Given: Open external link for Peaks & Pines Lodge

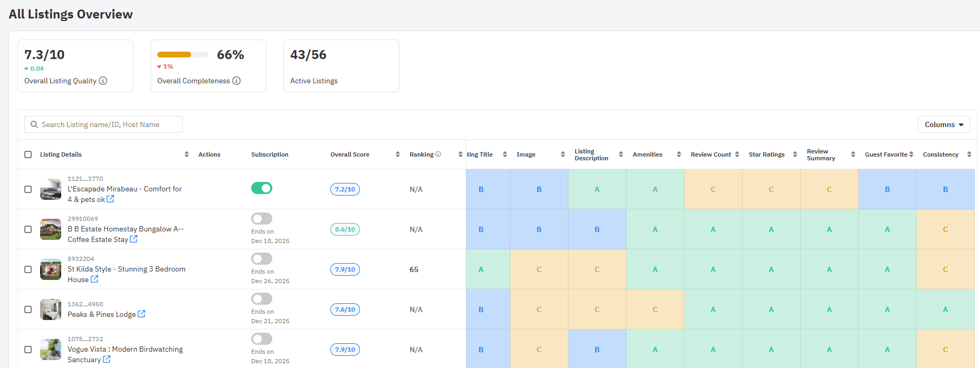Looking at the screenshot, I should 141,314.
